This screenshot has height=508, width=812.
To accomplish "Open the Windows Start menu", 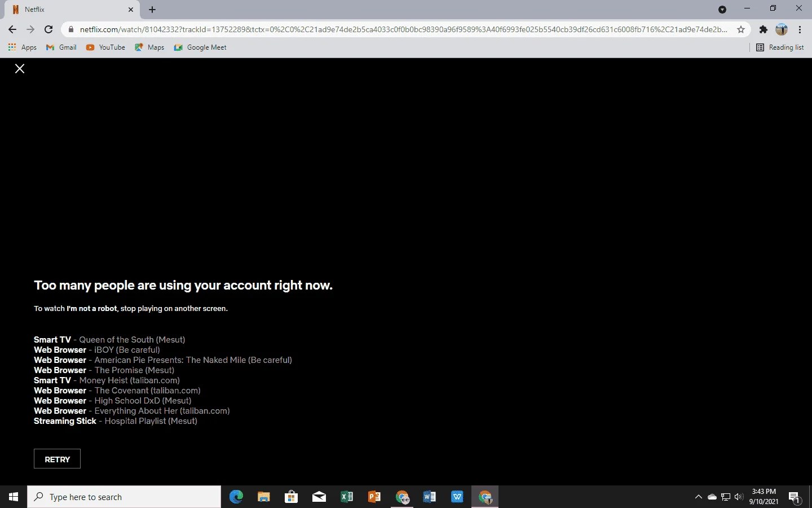I will 14,497.
